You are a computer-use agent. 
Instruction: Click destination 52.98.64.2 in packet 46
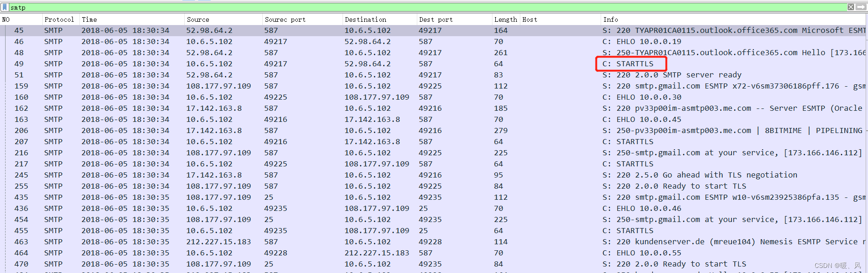pyautogui.click(x=368, y=41)
